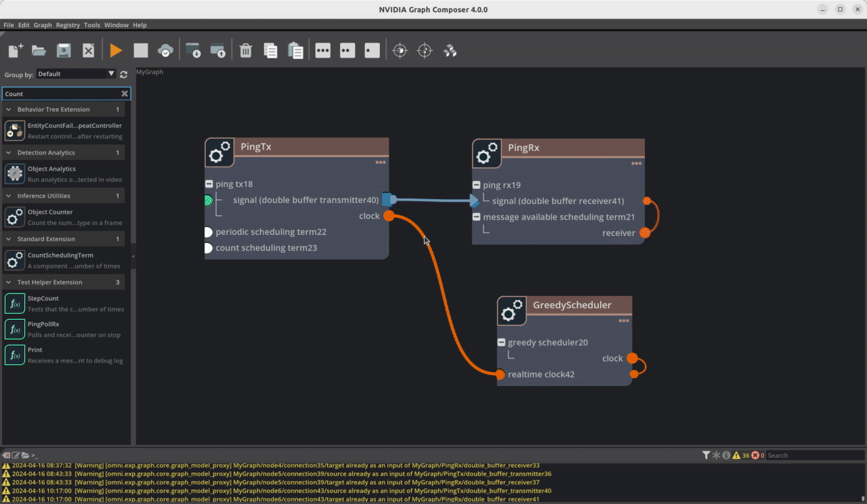The height and width of the screenshot is (504, 867).
Task: Select the Object Counter component
Action: (65, 217)
